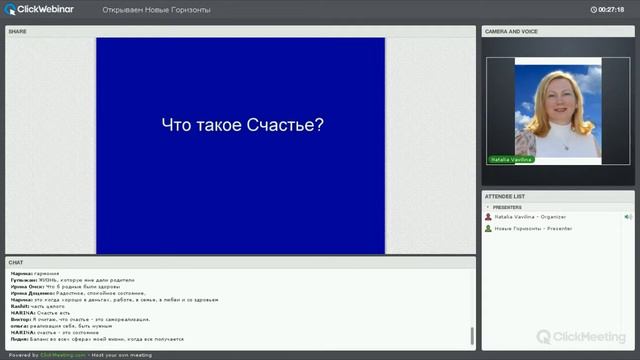Click Ирина Доценко's chat message
Image resolution: width=640 pixels, height=360 pixels.
click(x=78, y=293)
